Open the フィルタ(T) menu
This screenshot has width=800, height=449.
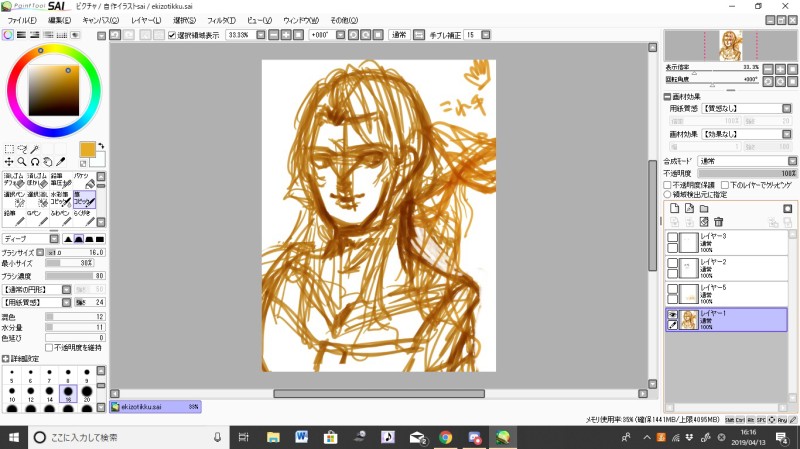pos(221,20)
